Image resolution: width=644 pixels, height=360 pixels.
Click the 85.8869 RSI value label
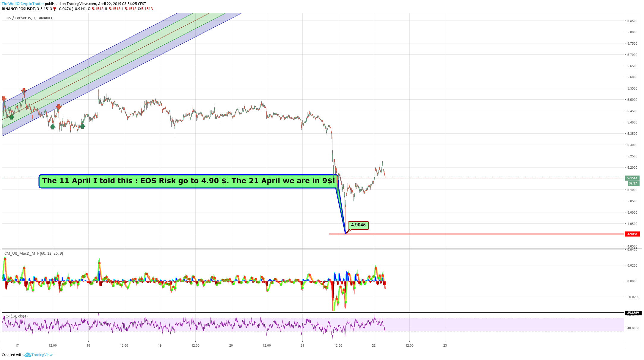(633, 313)
